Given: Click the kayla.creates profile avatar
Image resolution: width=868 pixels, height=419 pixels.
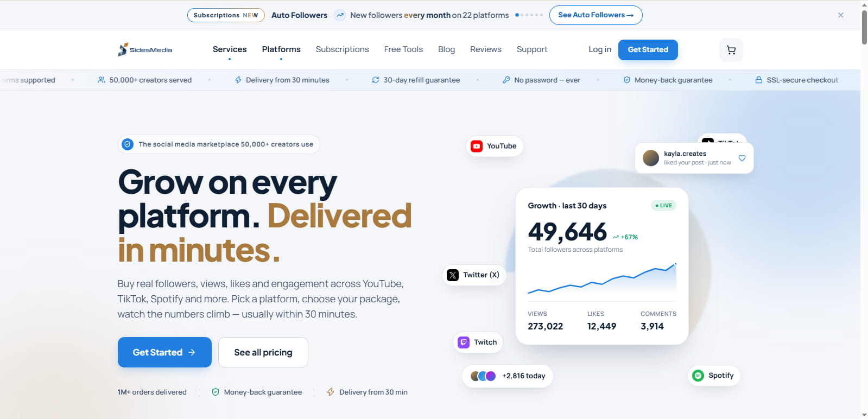Looking at the screenshot, I should coord(651,158).
